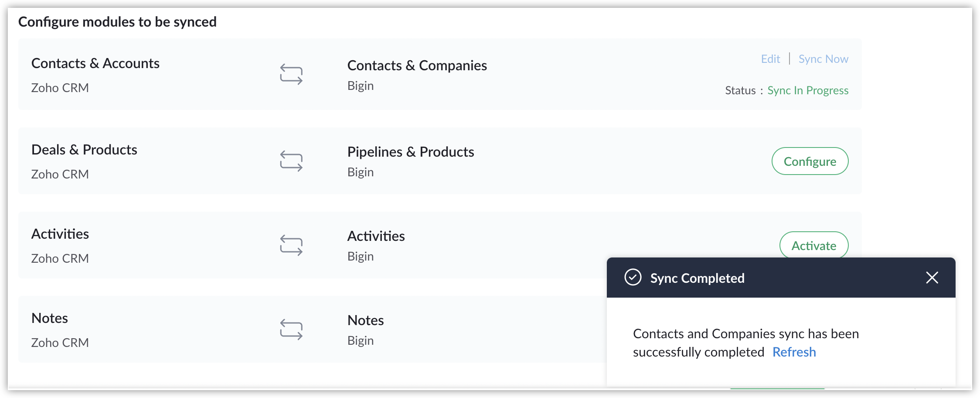
Task: Click the Sync Completed notification header
Action: pyautogui.click(x=781, y=278)
